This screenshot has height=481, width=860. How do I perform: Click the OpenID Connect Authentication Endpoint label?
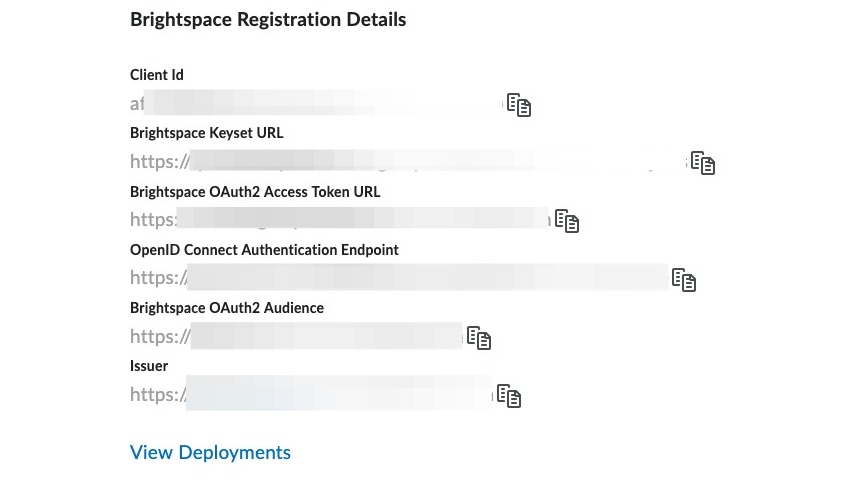tap(264, 250)
